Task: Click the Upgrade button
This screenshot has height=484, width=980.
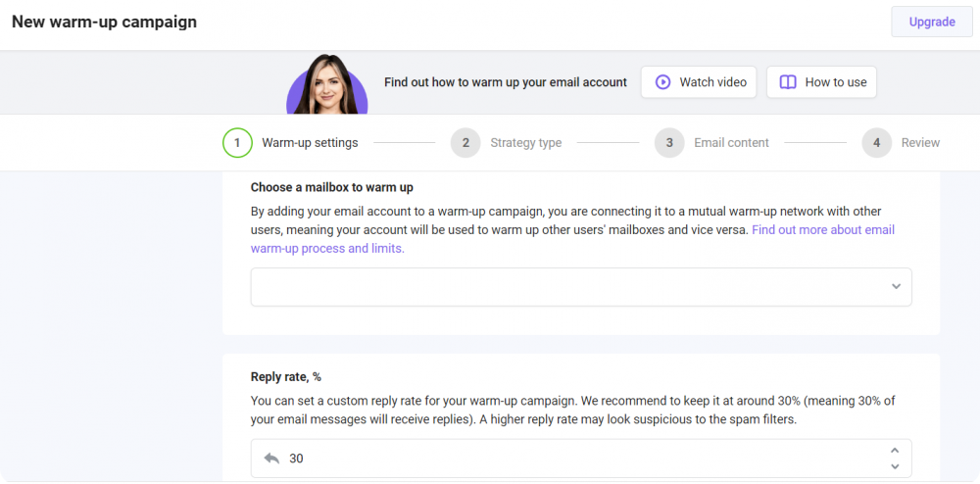Action: 932,23
